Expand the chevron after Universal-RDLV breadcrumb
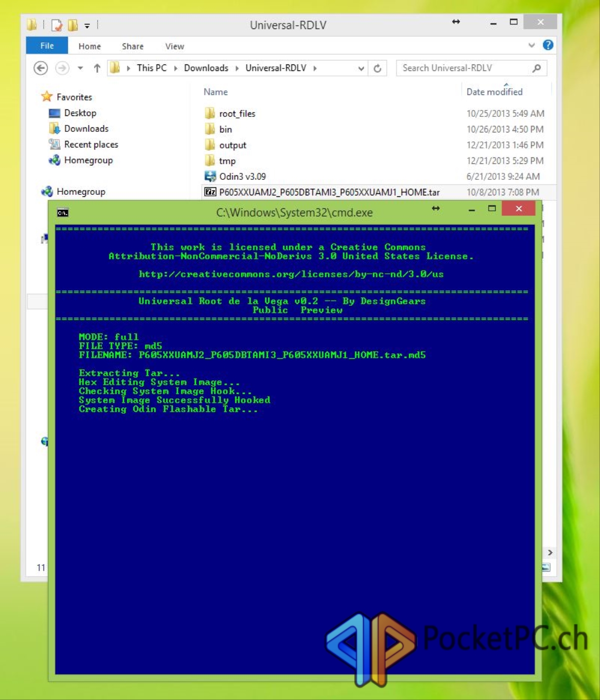 coord(315,68)
